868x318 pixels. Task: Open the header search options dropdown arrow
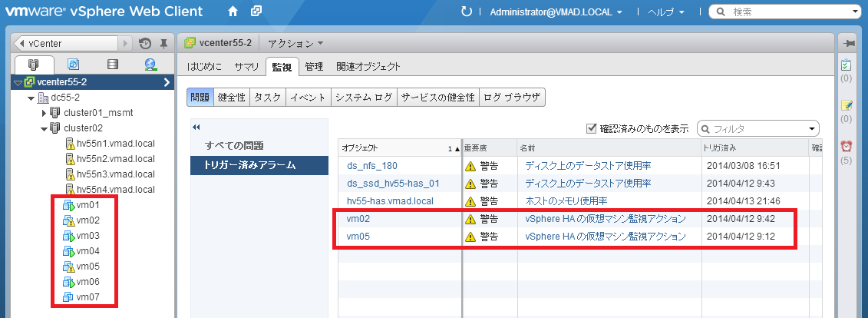856,12
